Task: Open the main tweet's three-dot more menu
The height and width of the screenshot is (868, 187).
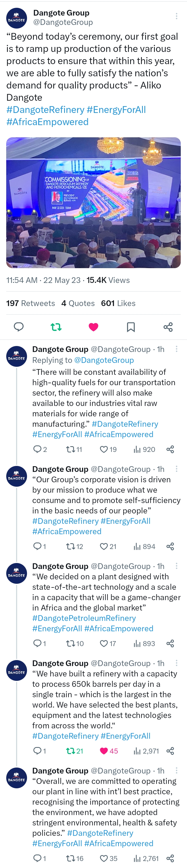Action: [x=176, y=16]
